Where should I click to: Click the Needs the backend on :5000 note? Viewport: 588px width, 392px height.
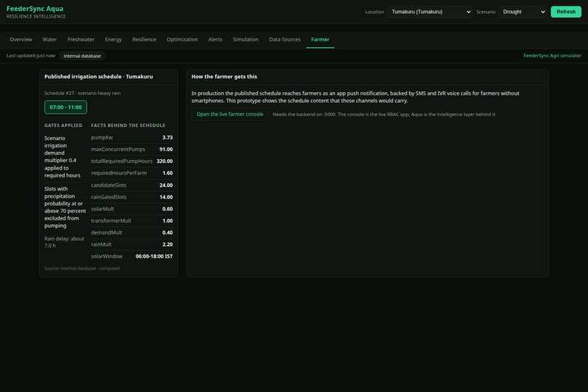pyautogui.click(x=384, y=115)
